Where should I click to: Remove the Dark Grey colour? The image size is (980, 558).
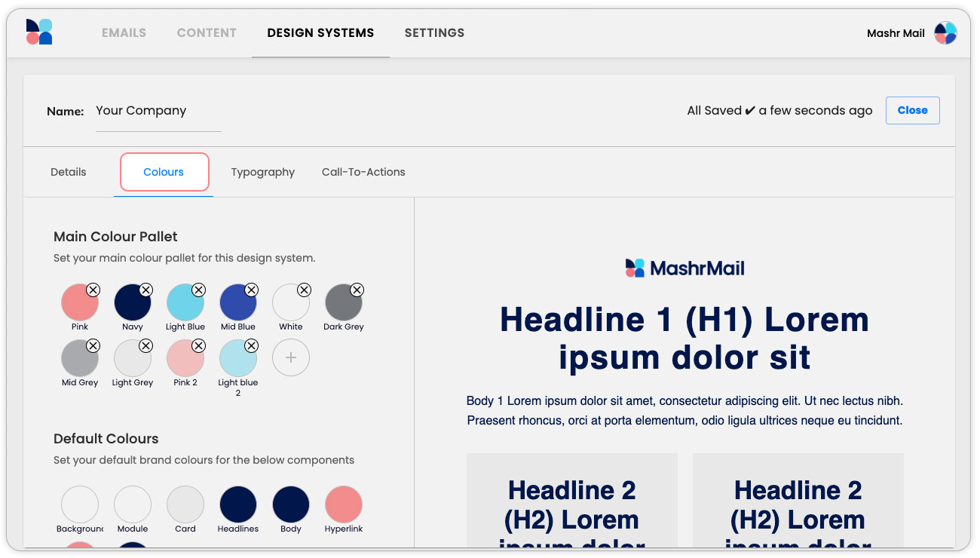357,290
